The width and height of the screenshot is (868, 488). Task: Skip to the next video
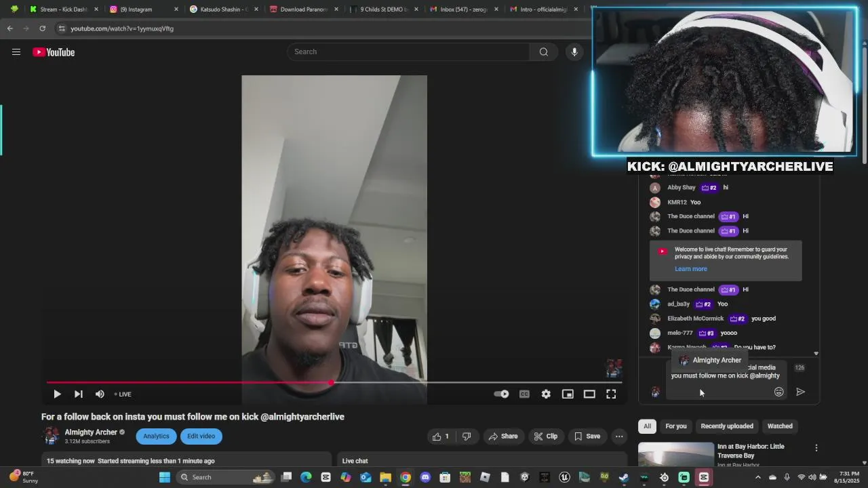(79, 394)
